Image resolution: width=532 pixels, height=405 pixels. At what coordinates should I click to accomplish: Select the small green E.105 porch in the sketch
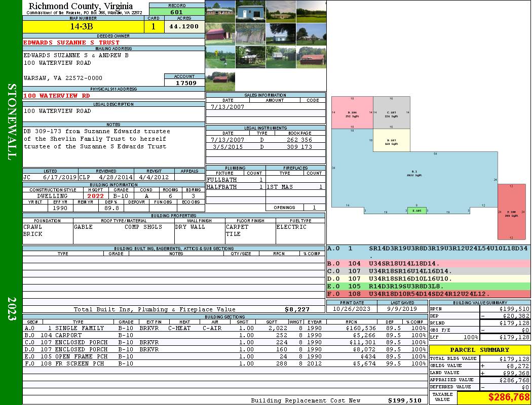416,211
